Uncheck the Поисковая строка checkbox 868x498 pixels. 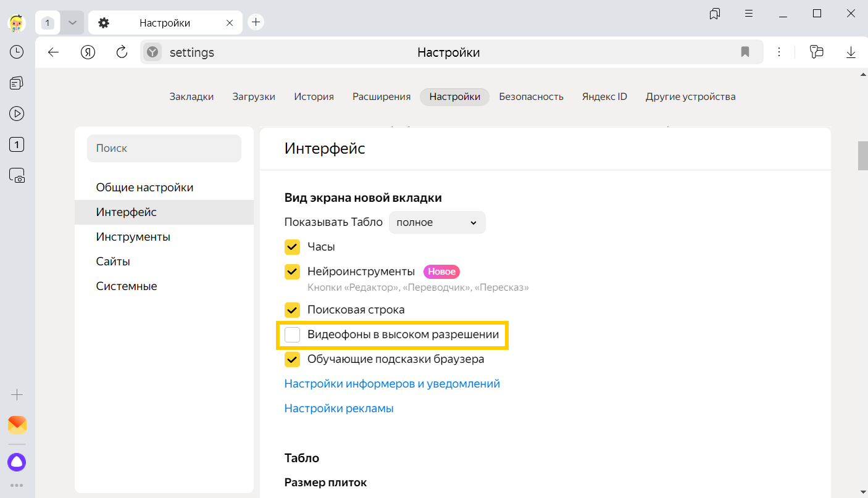point(293,310)
